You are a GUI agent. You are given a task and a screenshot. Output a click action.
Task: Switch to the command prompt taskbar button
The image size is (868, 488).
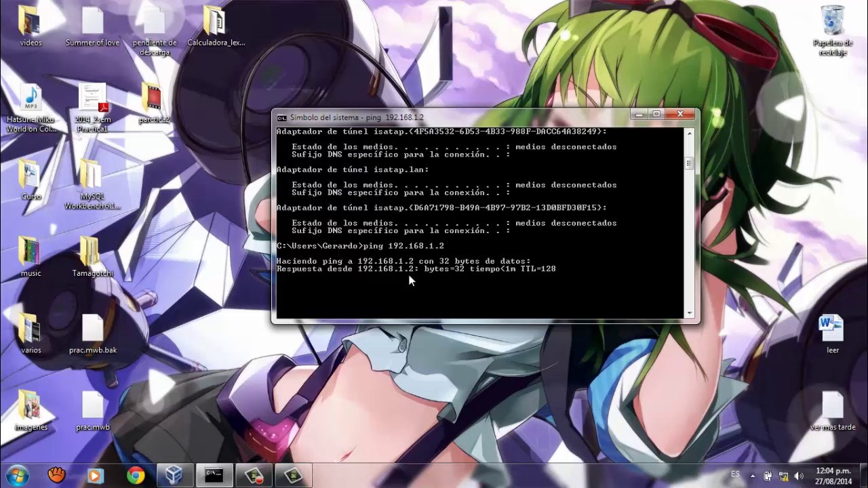tap(214, 475)
